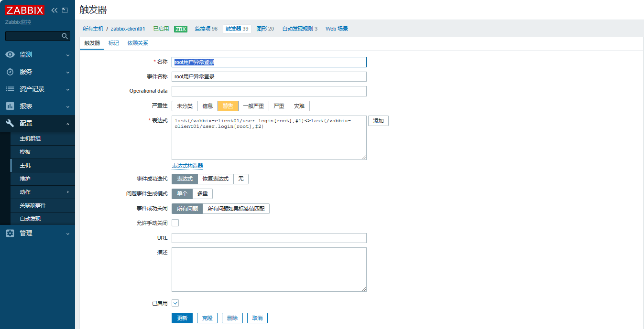This screenshot has height=329, width=644.
Task: Click the 监测 eye icon
Action: pyautogui.click(x=10, y=54)
